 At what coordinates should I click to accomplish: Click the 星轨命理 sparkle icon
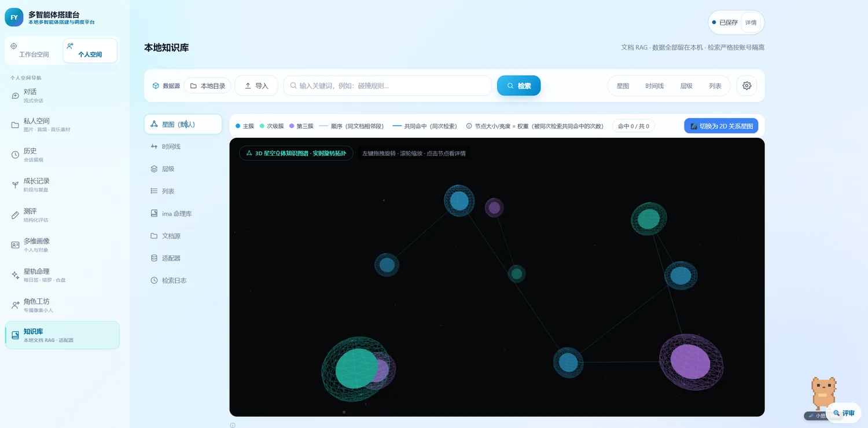[x=15, y=275]
